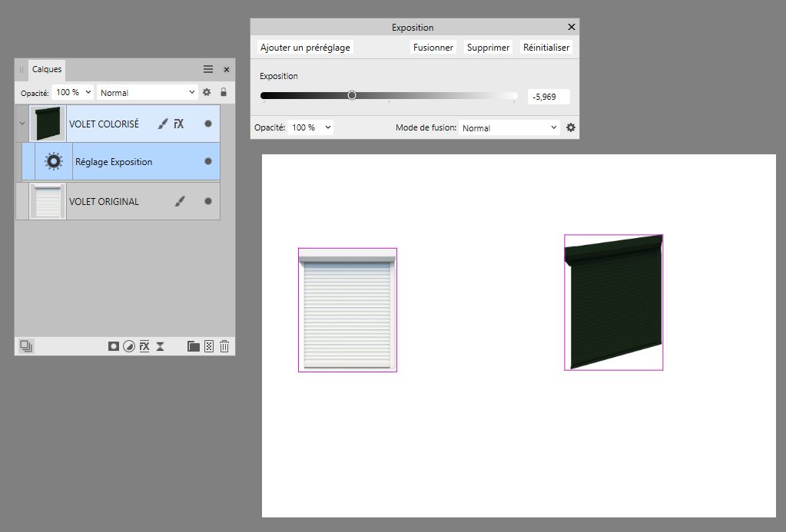Open the Normal blend mode dropdown in Calques
Screen dimensions: 786x532
[148, 92]
